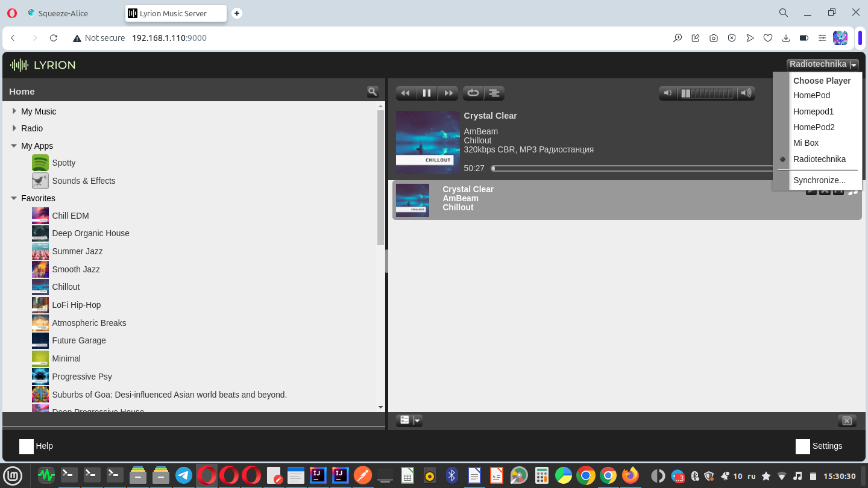Open the Bluetooth taskbar icon
Image resolution: width=868 pixels, height=488 pixels.
(452, 475)
